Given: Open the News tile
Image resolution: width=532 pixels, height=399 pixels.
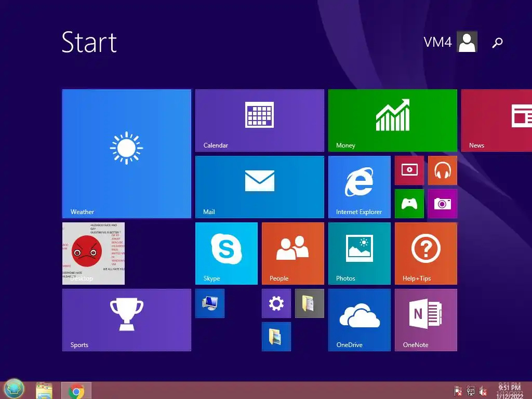Looking at the screenshot, I should tap(496, 121).
